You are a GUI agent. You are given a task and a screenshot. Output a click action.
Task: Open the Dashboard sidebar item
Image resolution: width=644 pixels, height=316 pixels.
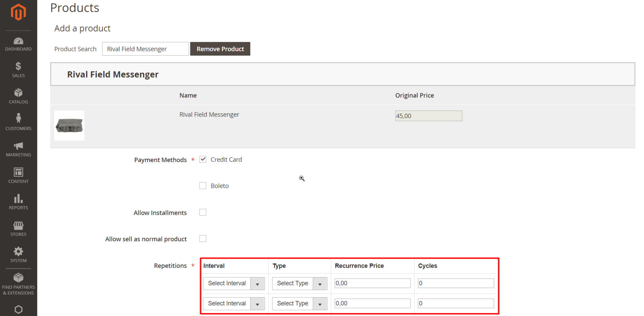pyautogui.click(x=18, y=44)
